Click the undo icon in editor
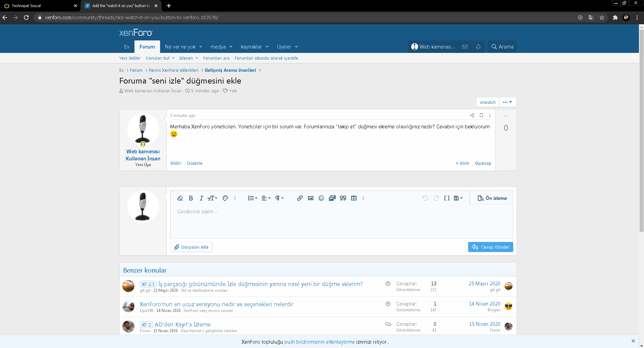 (x=425, y=198)
